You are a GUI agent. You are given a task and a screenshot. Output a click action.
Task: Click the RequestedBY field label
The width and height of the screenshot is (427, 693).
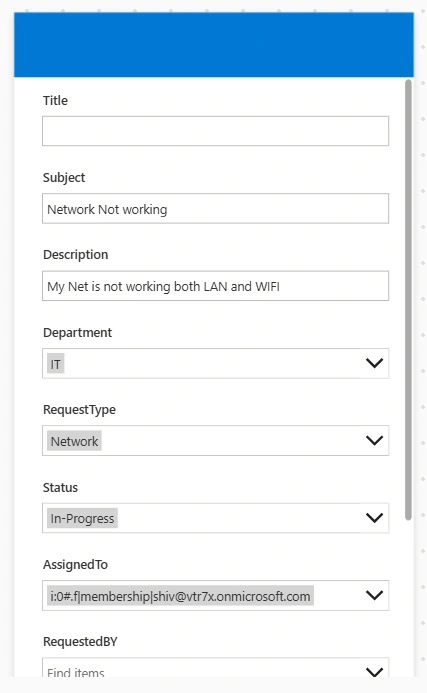80,642
